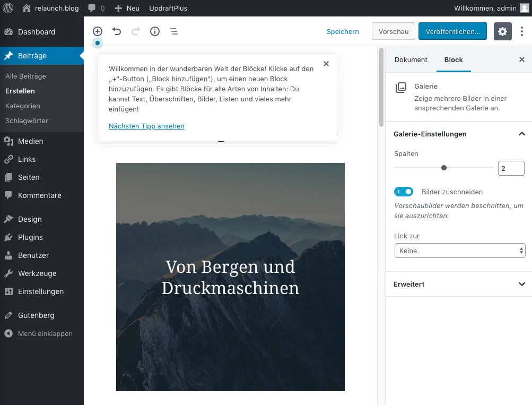Screen dimensions: 532x405
Task: Toggle the Bilder zuschneiden switch
Action: coord(404,192)
